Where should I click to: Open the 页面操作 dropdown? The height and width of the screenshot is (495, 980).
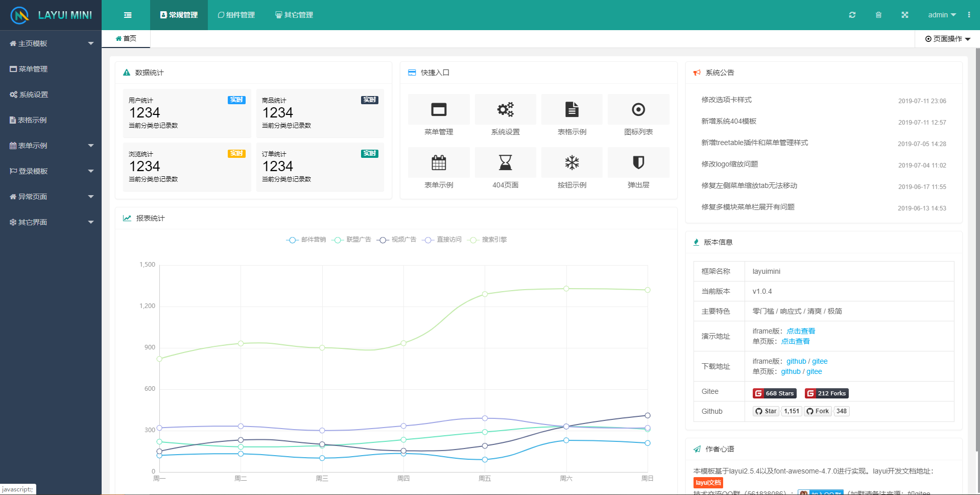pos(946,39)
